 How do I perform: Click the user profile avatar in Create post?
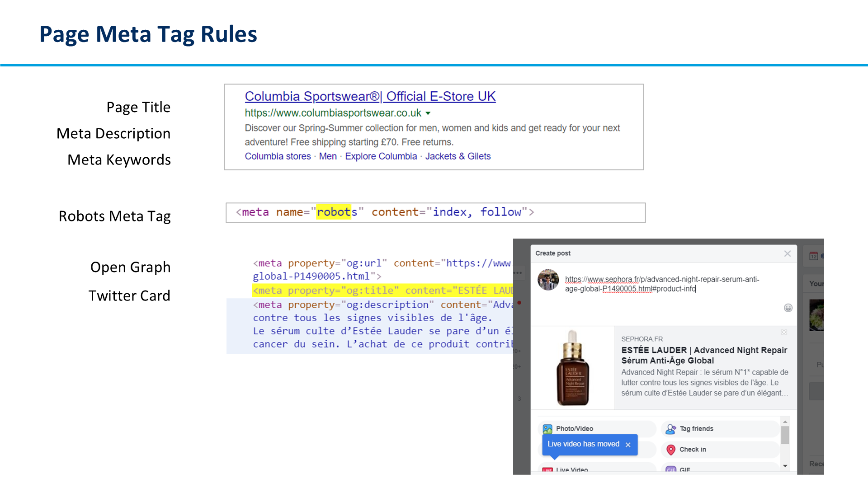tap(548, 280)
